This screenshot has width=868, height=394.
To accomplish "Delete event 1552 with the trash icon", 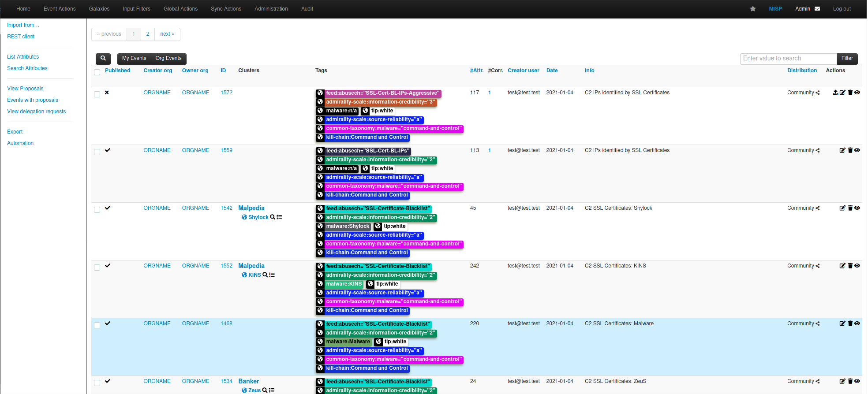I will pyautogui.click(x=850, y=266).
